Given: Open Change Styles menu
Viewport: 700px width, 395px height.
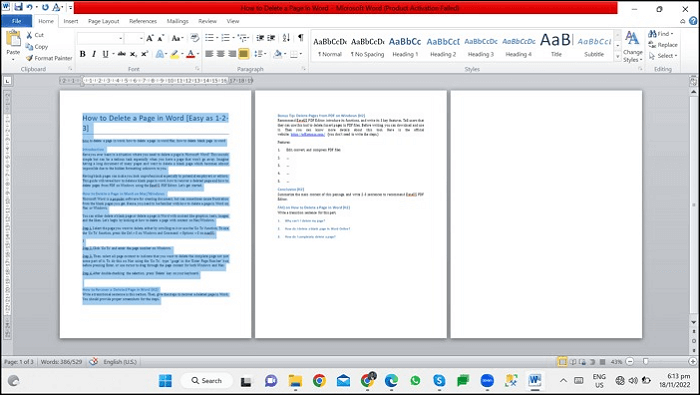Looking at the screenshot, I should [x=632, y=47].
